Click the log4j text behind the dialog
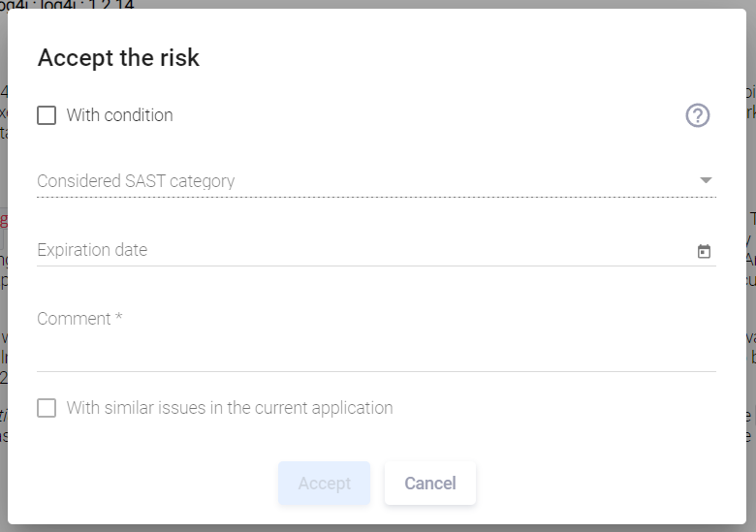 (x=68, y=4)
